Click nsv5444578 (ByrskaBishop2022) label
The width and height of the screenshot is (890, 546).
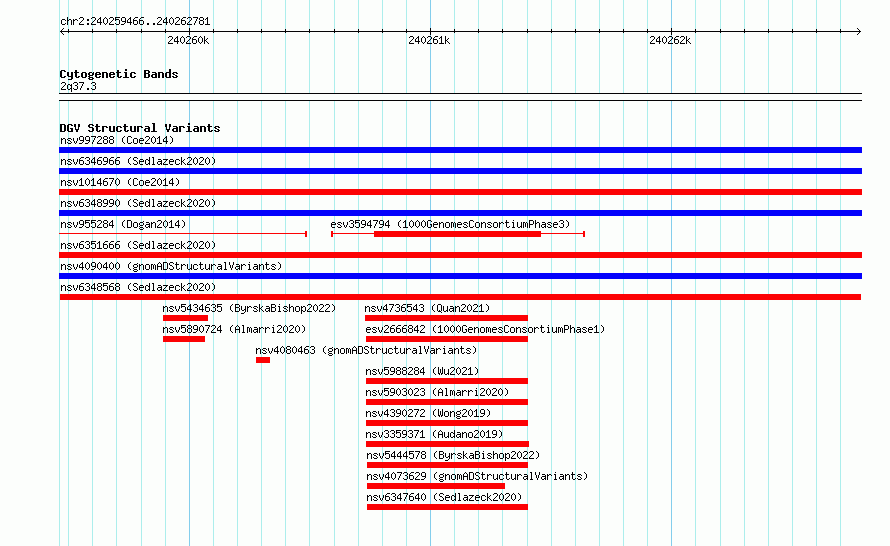453,455
